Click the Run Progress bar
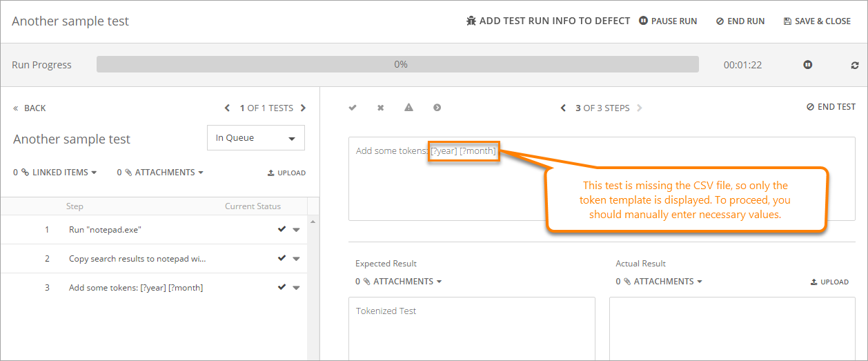Image resolution: width=868 pixels, height=361 pixels. point(397,65)
